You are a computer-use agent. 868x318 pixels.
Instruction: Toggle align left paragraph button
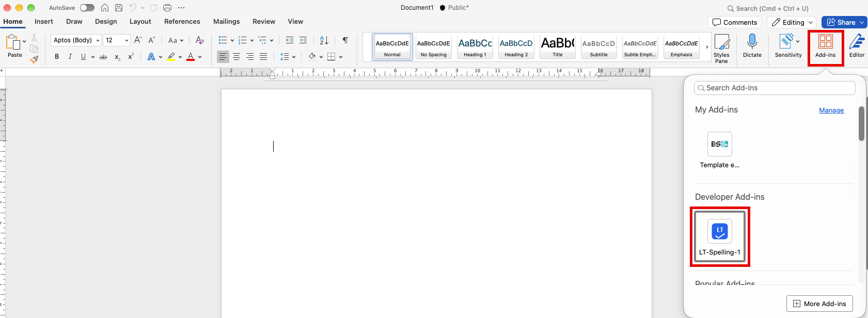[x=223, y=57]
